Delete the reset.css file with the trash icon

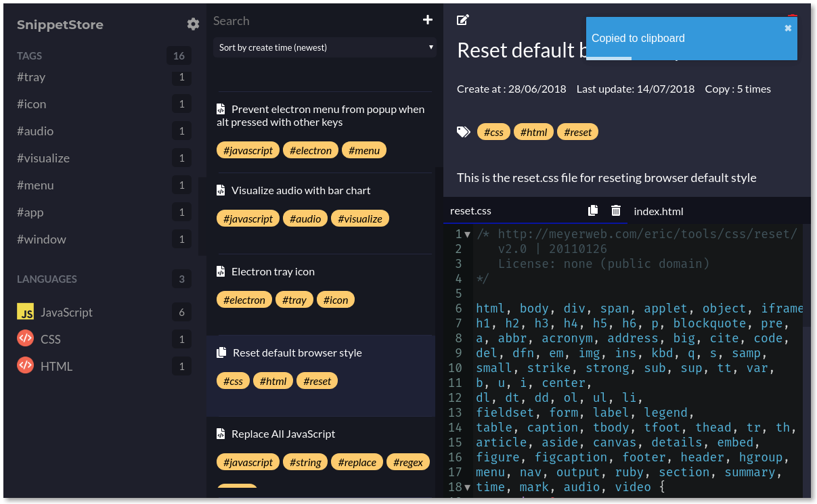pos(616,210)
